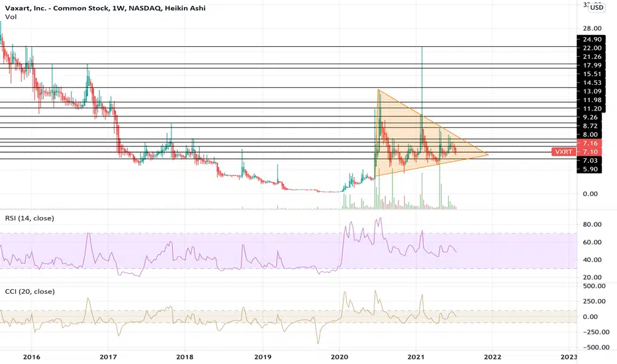Viewport: 617px width, 364px height.
Task: Click the 15.51 price level label
Action: pyautogui.click(x=593, y=74)
